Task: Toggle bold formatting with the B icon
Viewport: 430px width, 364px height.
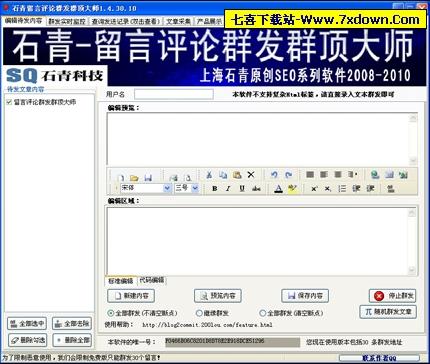Action: pyautogui.click(x=215, y=189)
